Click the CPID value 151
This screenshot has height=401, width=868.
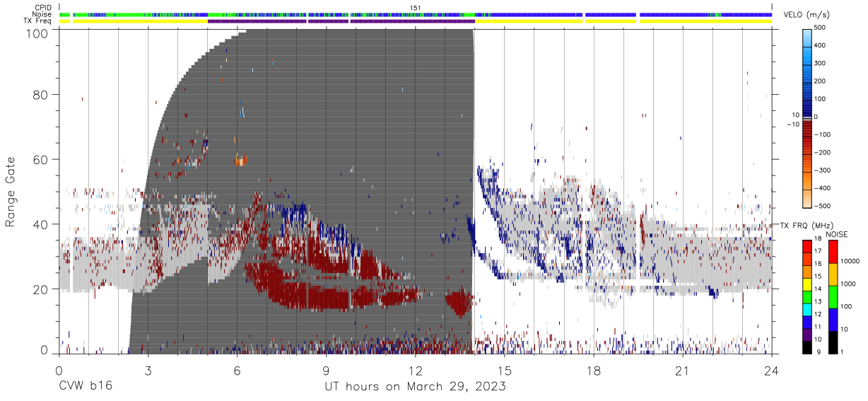[x=416, y=8]
